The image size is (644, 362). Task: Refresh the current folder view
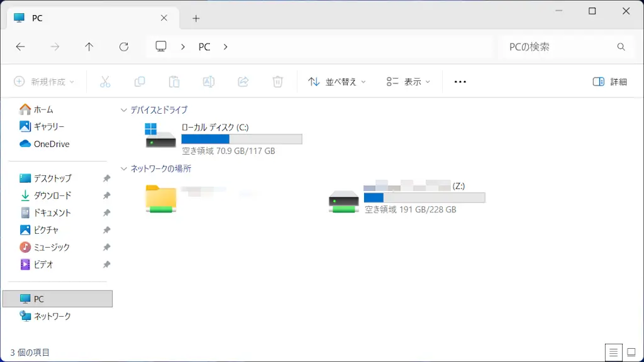click(x=124, y=47)
